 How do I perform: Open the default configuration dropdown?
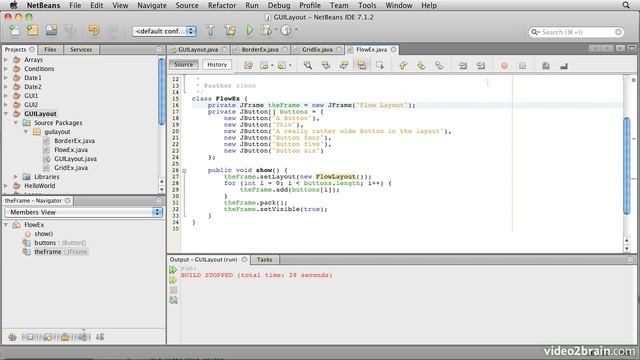coord(164,31)
